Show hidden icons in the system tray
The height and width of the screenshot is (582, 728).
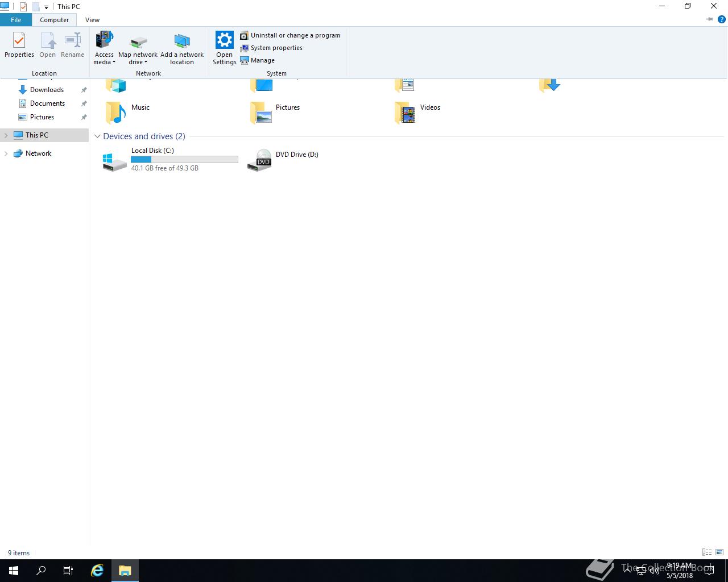click(627, 570)
